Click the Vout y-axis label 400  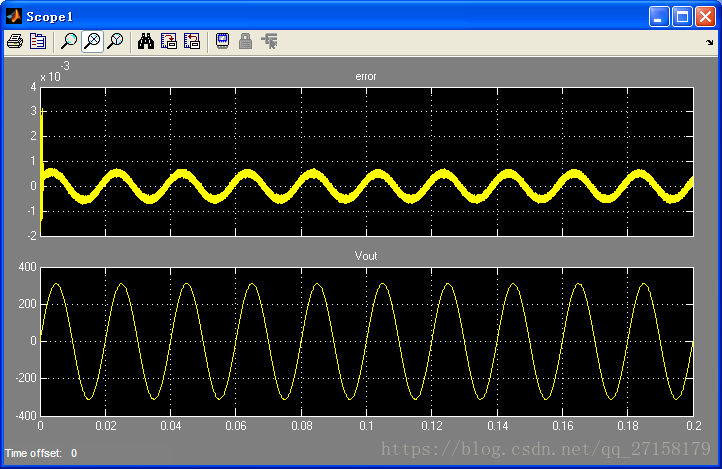pyautogui.click(x=28, y=267)
